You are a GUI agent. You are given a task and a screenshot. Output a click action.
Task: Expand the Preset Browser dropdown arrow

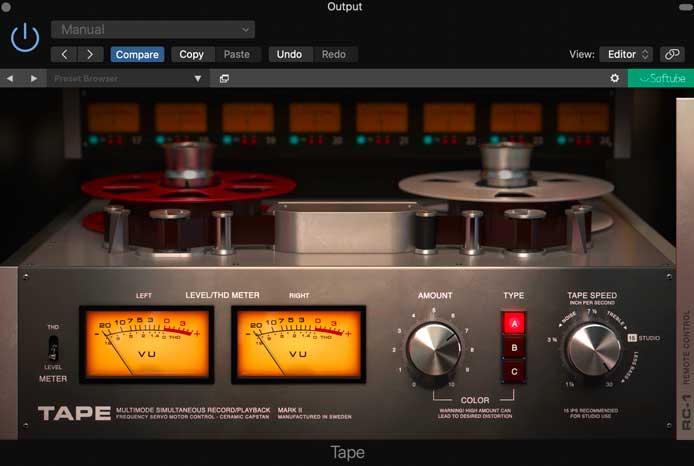point(198,78)
